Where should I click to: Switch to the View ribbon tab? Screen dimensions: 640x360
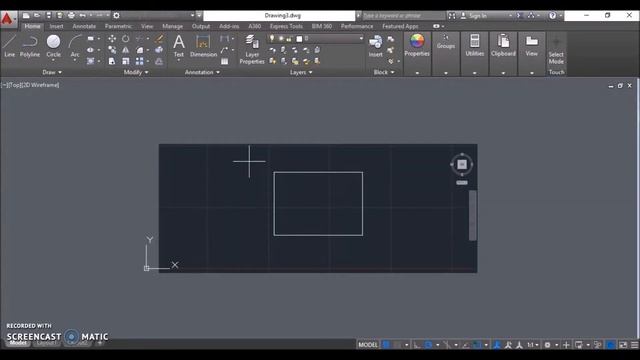pyautogui.click(x=147, y=26)
